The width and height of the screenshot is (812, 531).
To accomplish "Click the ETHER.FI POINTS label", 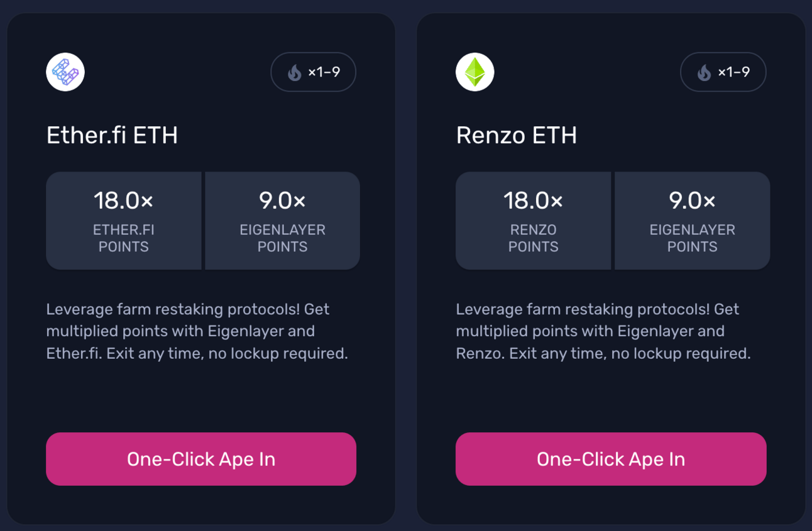I will (124, 238).
